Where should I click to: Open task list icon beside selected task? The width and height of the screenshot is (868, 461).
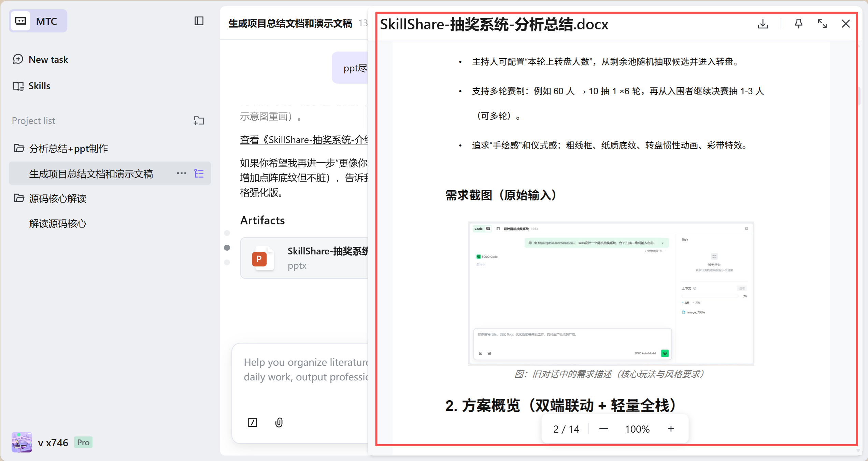pos(199,173)
